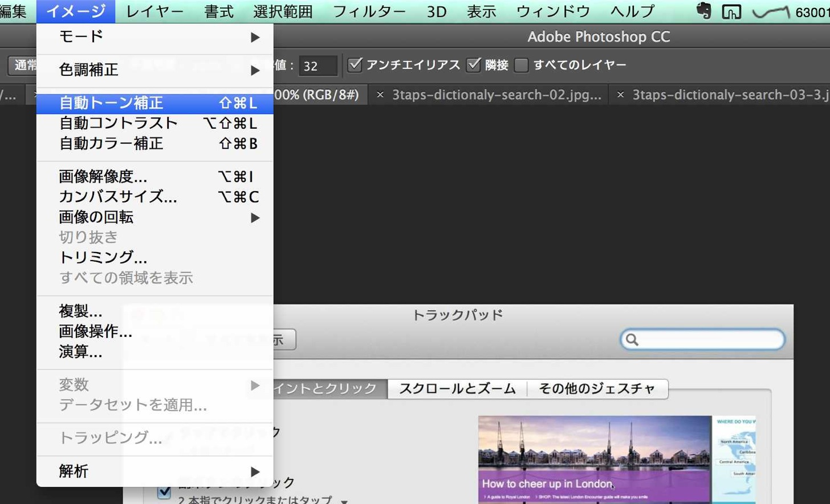Screen dimensions: 830x504
Task: Choose 画像操作... from the menu
Action: point(155,331)
